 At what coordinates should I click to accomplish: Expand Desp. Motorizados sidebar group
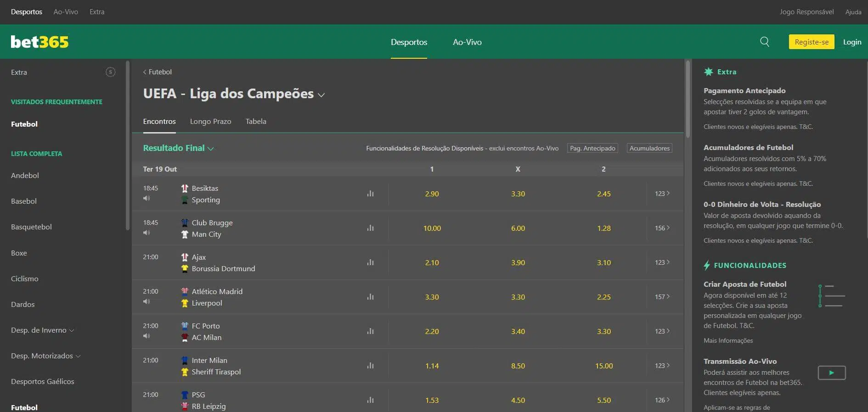[45, 356]
